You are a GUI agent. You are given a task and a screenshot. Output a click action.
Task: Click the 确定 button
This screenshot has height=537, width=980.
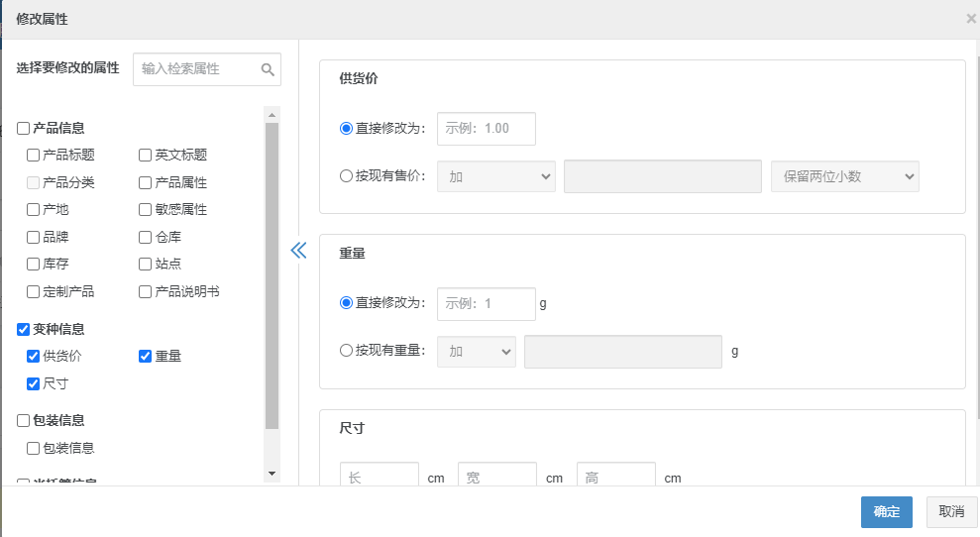886,511
